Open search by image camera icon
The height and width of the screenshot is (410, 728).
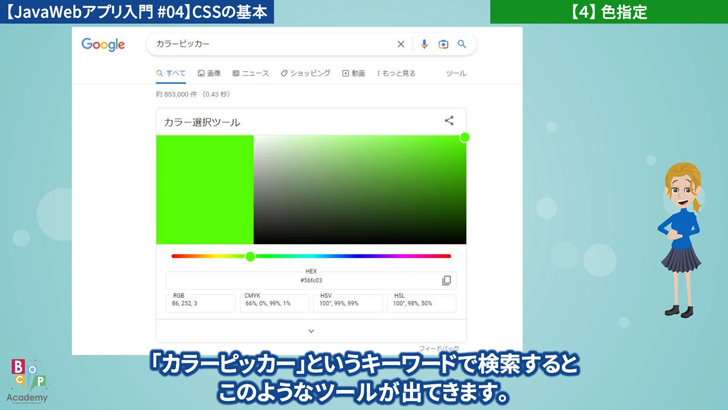coord(443,44)
